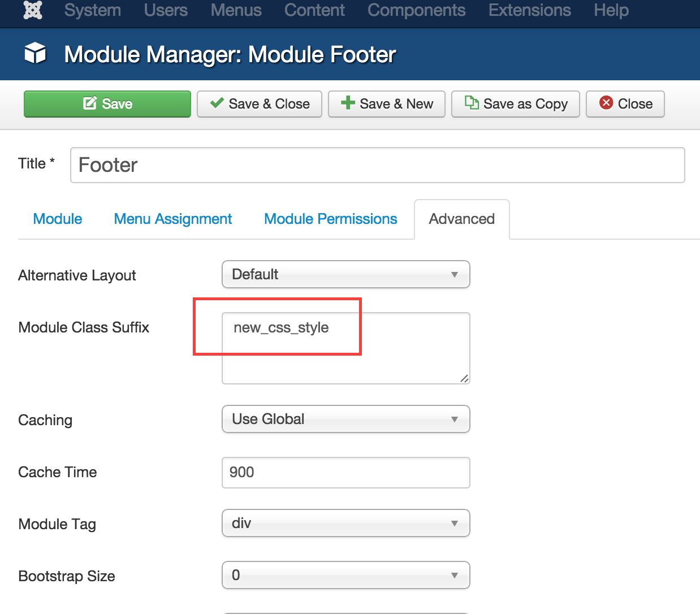Click the Module Tag label
Screen dimensions: 700x614
[x=57, y=524]
